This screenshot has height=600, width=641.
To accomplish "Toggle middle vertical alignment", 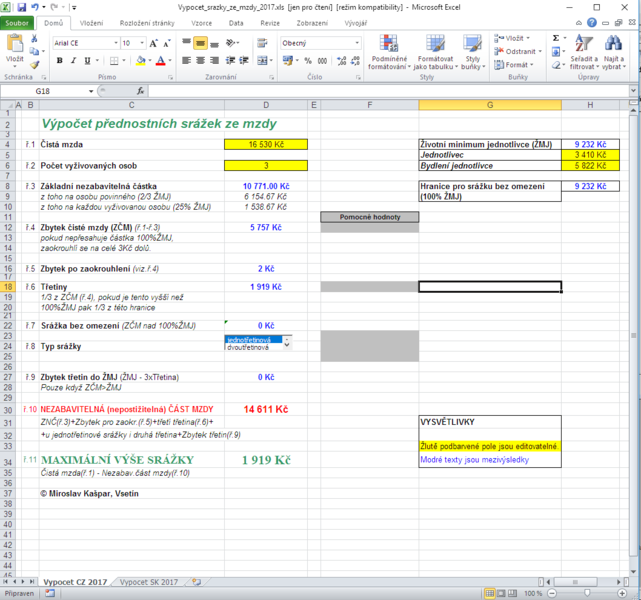I will tap(200, 43).
